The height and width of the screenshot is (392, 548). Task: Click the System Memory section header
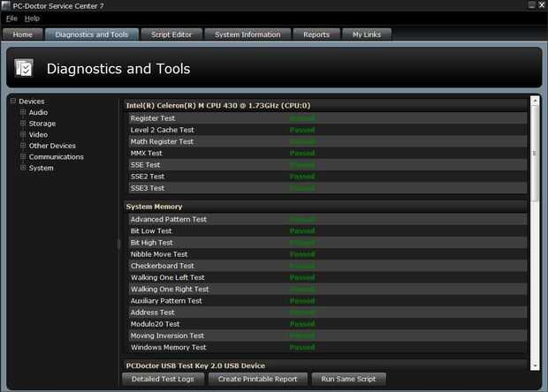325,207
